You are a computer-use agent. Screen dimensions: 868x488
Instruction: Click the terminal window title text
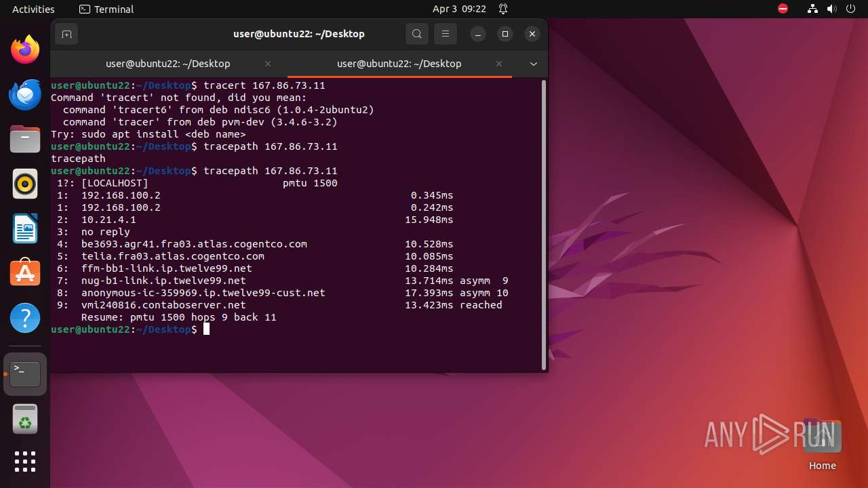pyautogui.click(x=299, y=34)
